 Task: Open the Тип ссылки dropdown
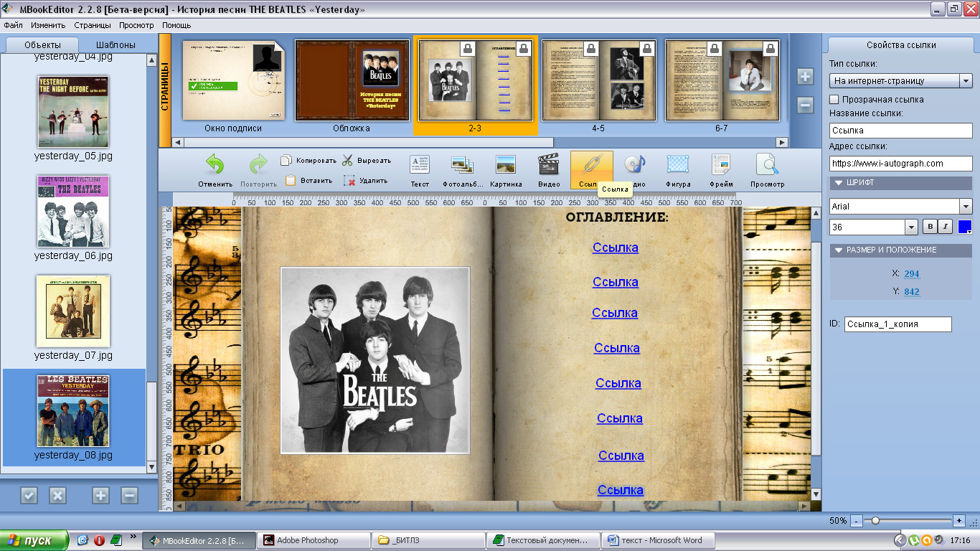coord(966,80)
